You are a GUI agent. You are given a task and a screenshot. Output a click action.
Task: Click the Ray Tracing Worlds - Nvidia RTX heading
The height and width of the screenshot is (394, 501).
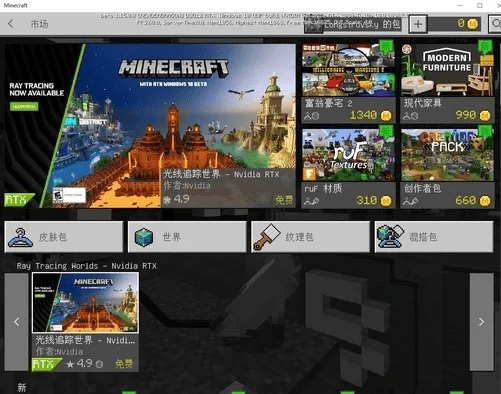[x=87, y=266]
